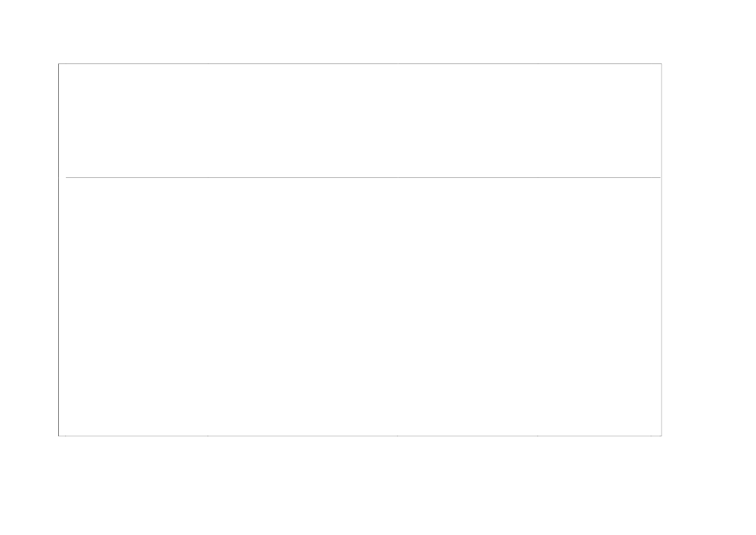Click the left end of the horizontal line
The height and width of the screenshot is (535, 756).
tap(67, 177)
